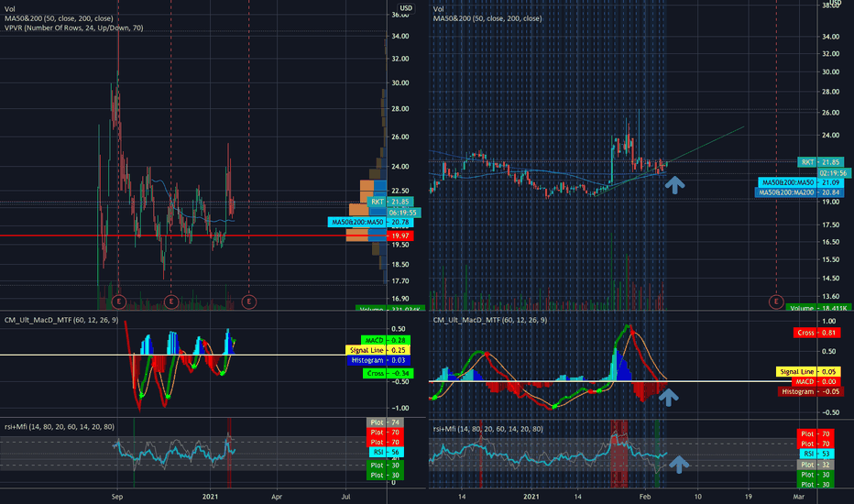This screenshot has height=504, width=854.
Task: Click the MACD 0.00 value label
Action: coord(816,381)
